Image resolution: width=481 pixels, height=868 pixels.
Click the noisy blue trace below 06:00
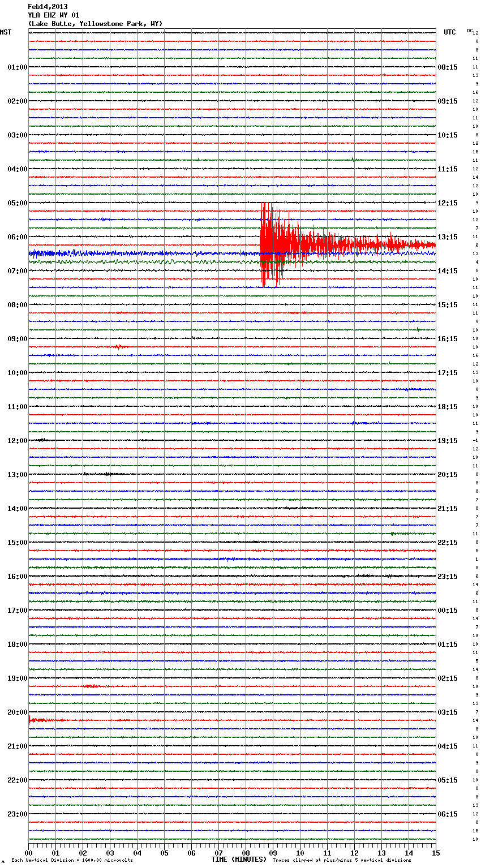click(232, 253)
